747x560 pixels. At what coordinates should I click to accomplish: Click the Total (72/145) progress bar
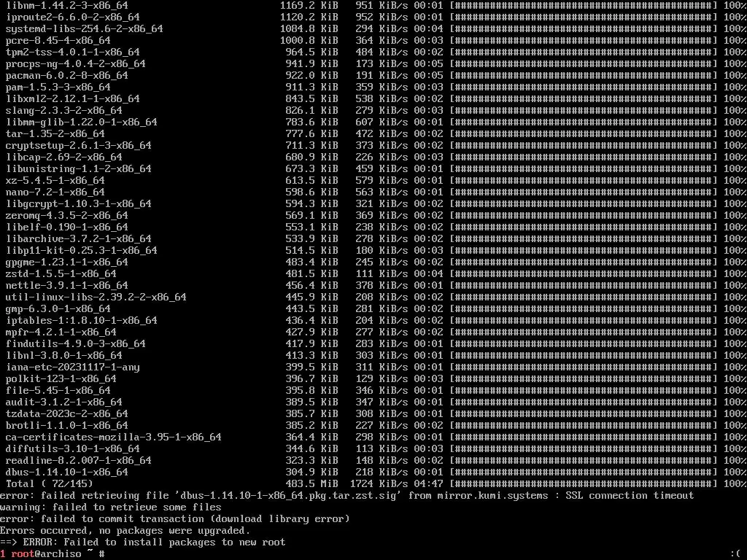(584, 484)
